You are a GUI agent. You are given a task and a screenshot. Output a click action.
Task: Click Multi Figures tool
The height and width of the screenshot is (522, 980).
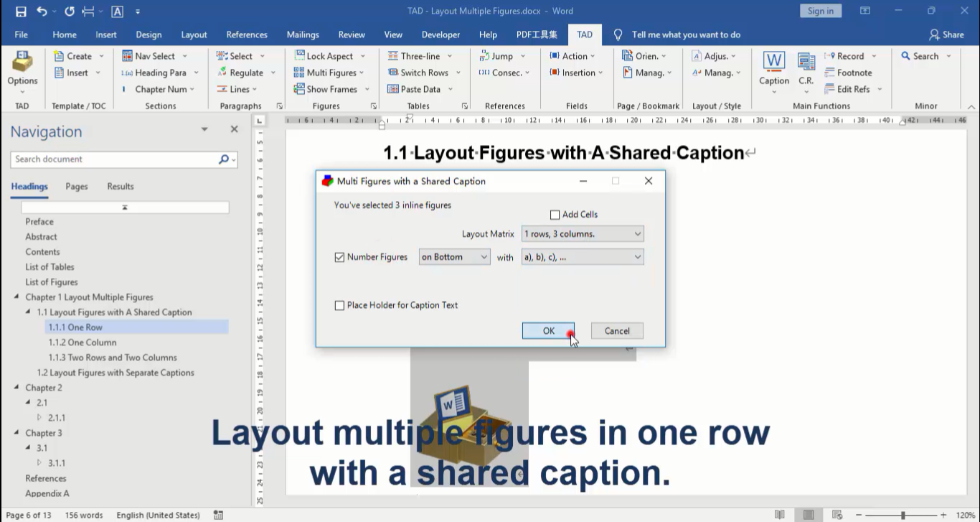tap(329, 73)
